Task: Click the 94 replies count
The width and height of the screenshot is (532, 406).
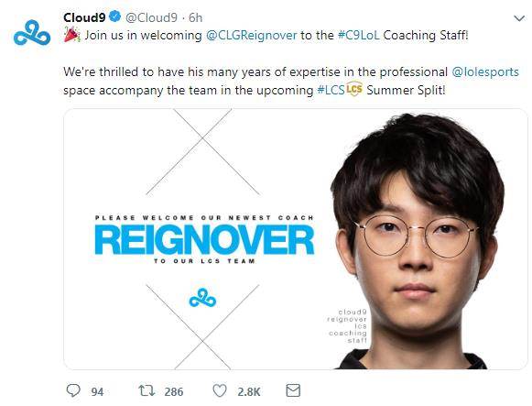Action: (x=97, y=392)
